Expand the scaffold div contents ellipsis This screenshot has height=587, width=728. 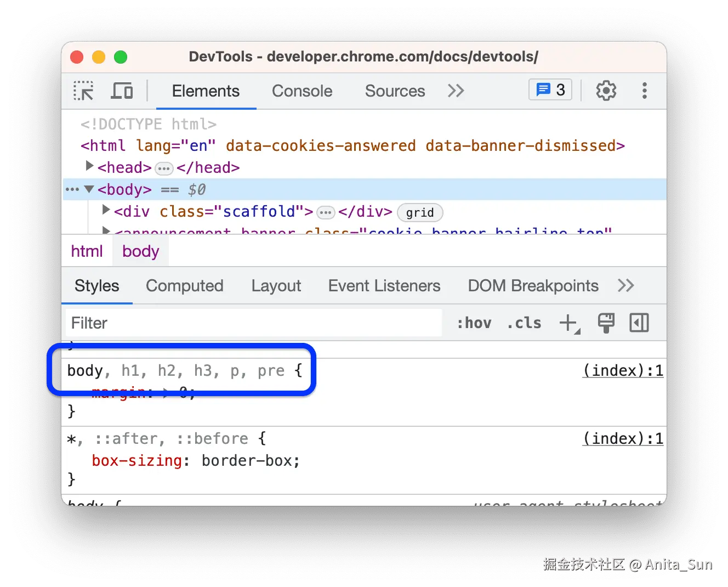pyautogui.click(x=326, y=212)
